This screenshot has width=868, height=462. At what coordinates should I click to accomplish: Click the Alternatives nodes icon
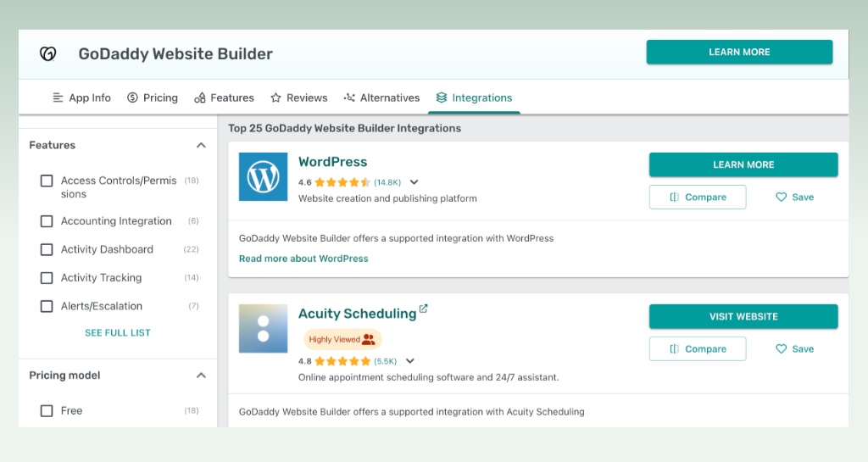349,98
